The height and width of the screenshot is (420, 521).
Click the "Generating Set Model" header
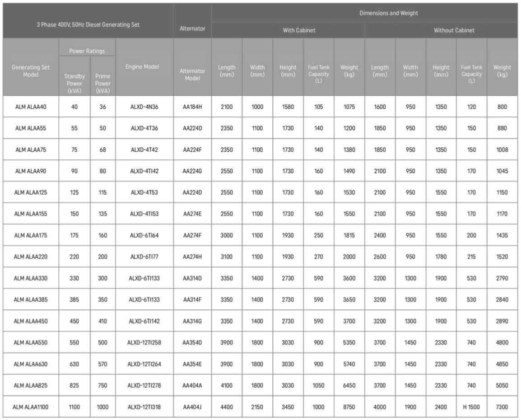(x=31, y=71)
